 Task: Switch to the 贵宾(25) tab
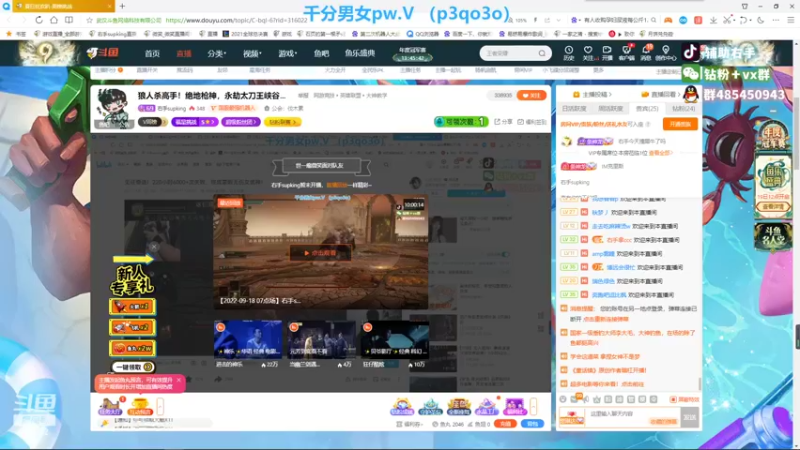[x=647, y=109]
